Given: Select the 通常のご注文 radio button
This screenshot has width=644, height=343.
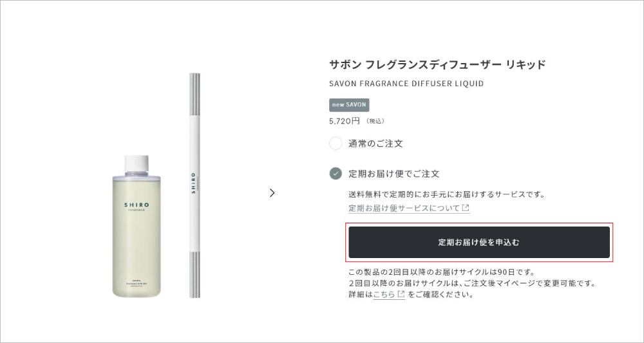Looking at the screenshot, I should [336, 144].
